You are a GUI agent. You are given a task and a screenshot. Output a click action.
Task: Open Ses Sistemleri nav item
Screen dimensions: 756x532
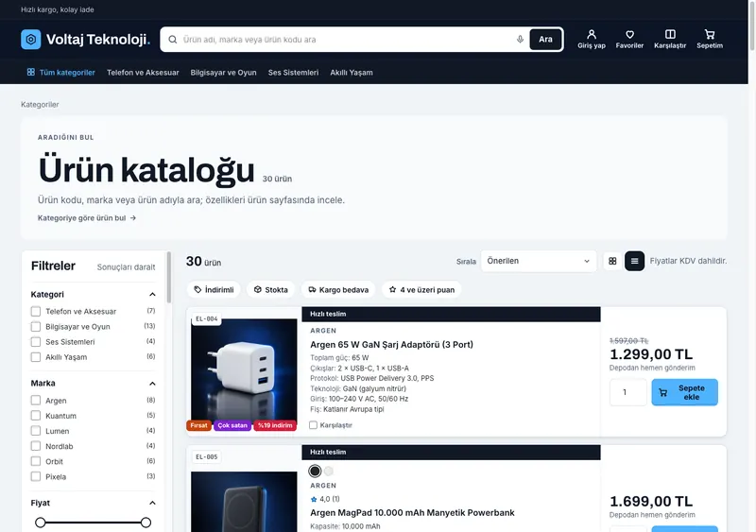pyautogui.click(x=293, y=73)
